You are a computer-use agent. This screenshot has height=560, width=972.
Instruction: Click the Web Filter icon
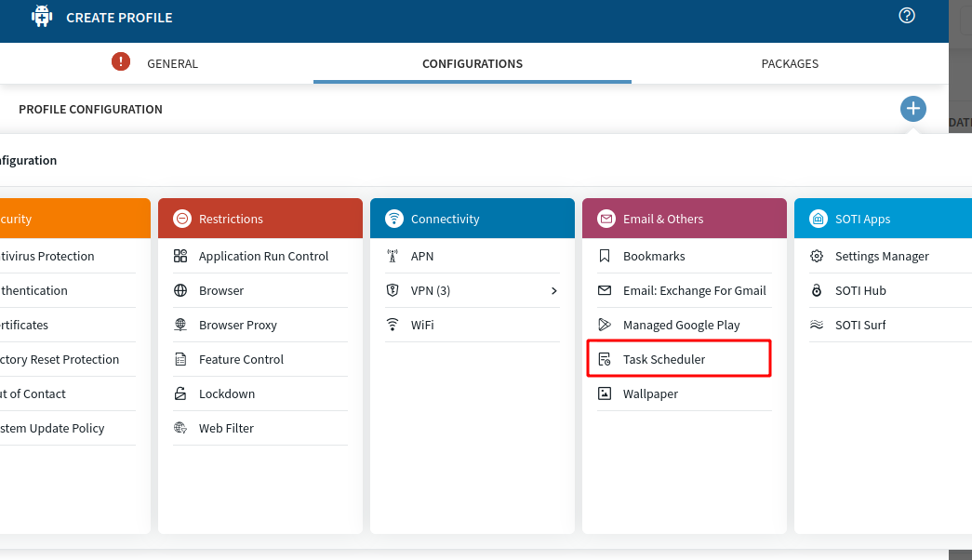180,428
